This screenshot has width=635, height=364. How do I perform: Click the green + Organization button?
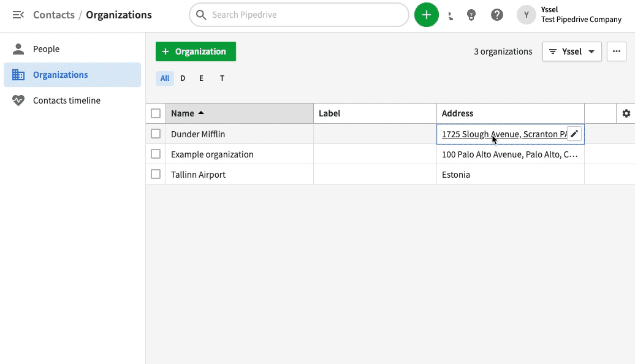coord(196,51)
